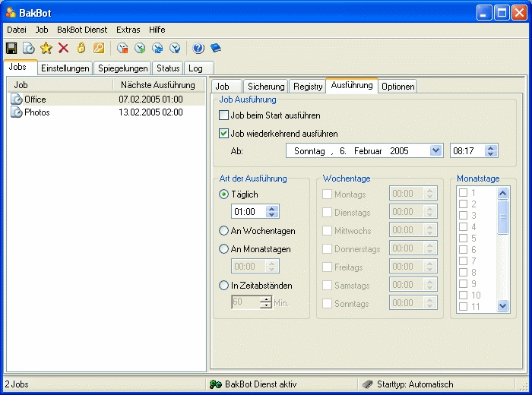The width and height of the screenshot is (532, 395).
Task: Click the 2 Jobs status bar text
Action: [x=17, y=384]
